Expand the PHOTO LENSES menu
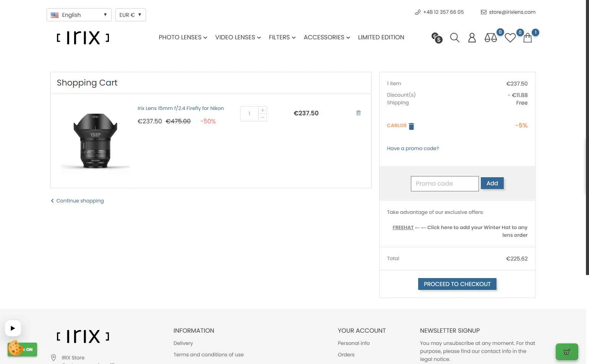 (x=183, y=37)
